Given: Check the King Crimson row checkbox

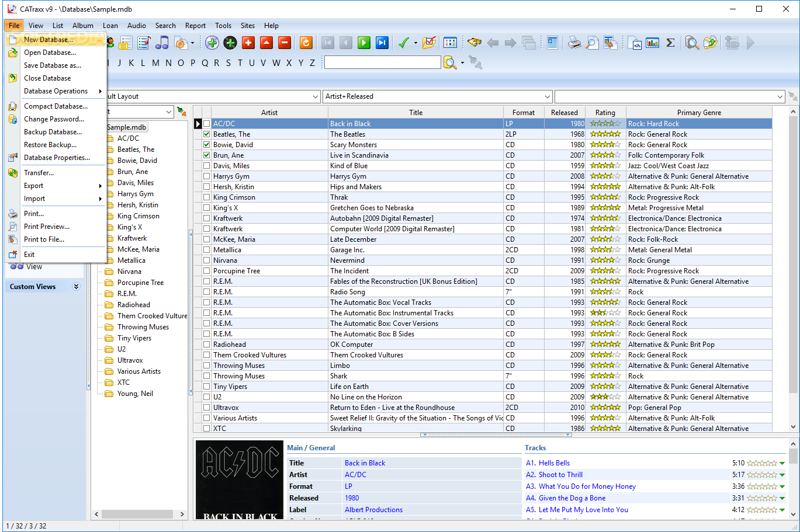Looking at the screenshot, I should 206,197.
